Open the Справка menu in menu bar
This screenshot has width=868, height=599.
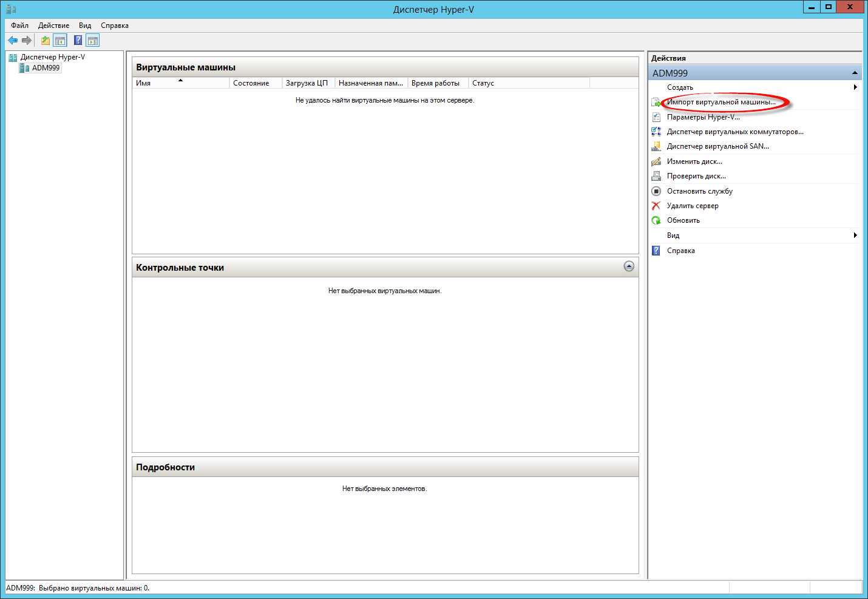pyautogui.click(x=115, y=25)
